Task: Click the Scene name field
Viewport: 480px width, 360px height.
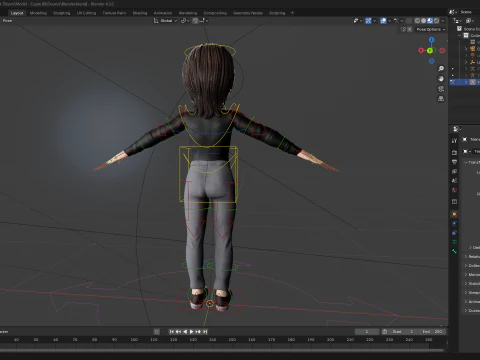Action: tap(469, 12)
